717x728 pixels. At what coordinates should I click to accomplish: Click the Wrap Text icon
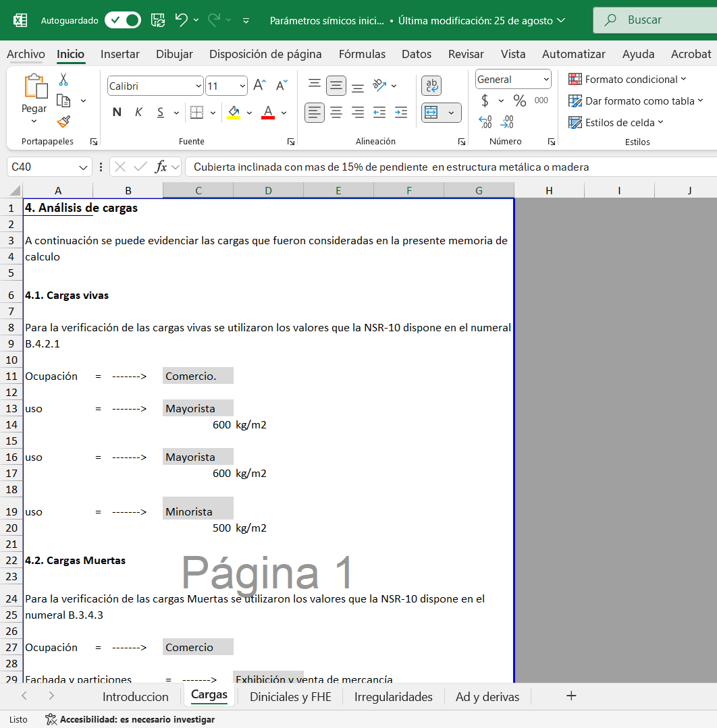click(431, 85)
